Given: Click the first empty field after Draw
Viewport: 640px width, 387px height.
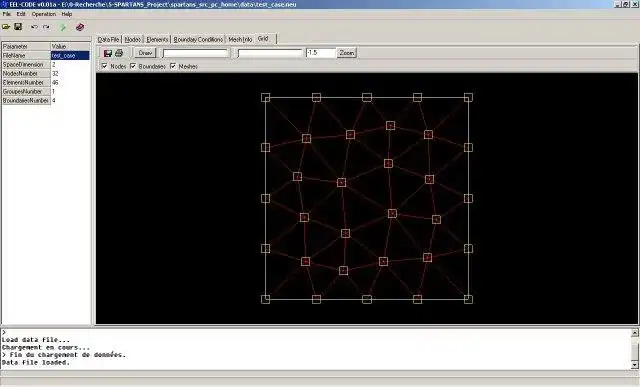Looking at the screenshot, I should [196, 53].
